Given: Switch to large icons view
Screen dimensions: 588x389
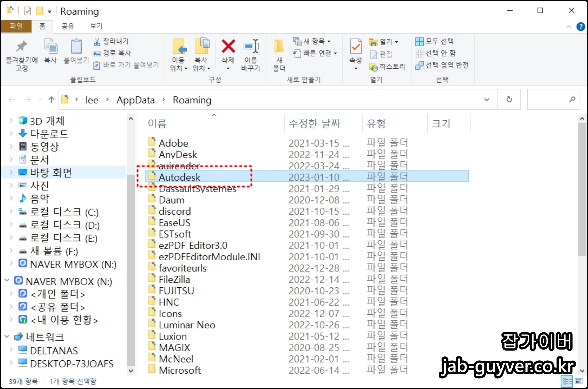Looking at the screenshot, I should click(579, 381).
